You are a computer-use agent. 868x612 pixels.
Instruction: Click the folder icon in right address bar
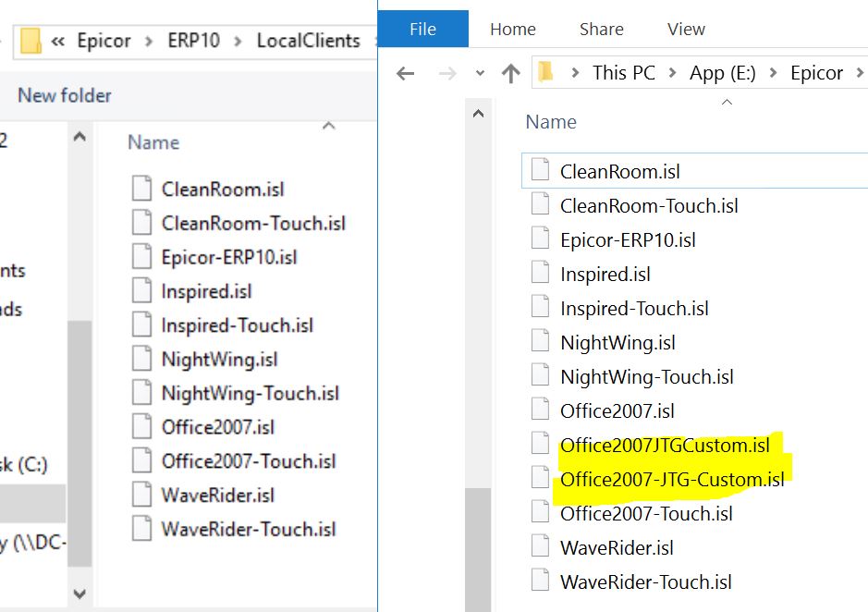545,72
